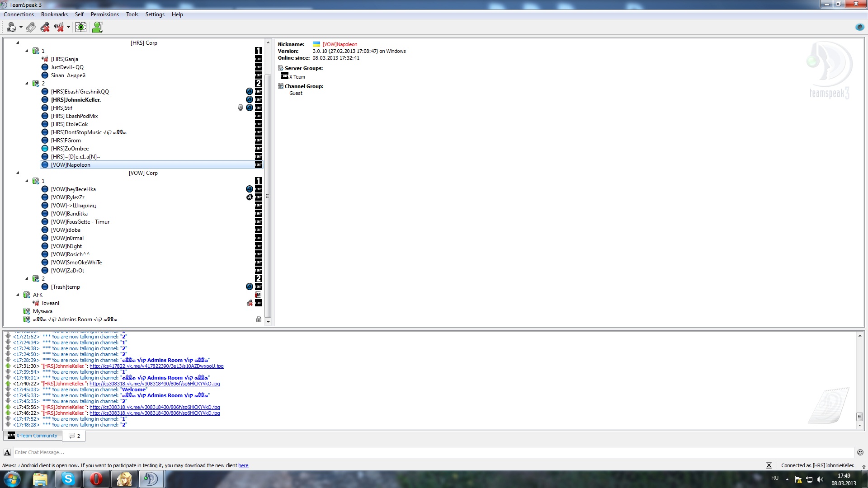Select user [HRS]Ganja's muted status icon
Viewport: 868px width, 488px height.
[x=45, y=59]
